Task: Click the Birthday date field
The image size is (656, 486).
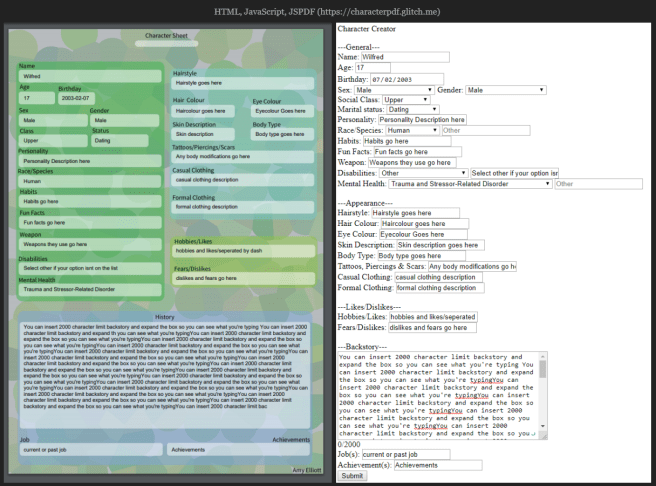Action: pos(406,79)
